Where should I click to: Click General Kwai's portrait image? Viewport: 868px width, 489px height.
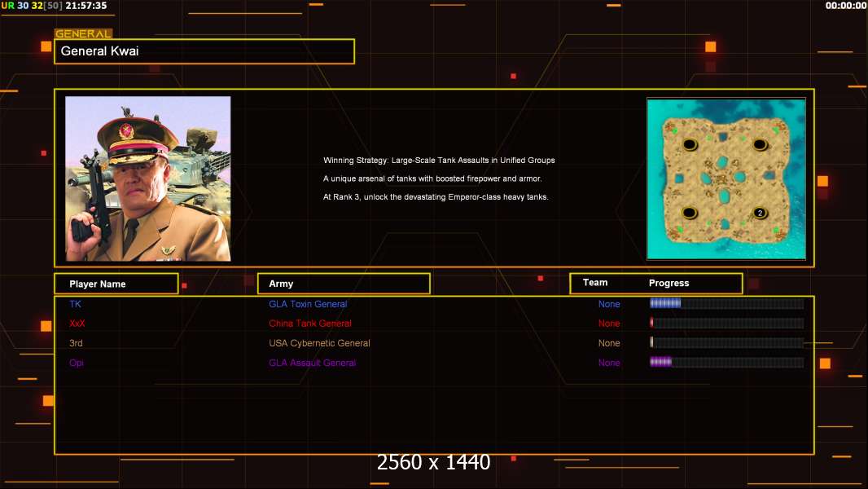(148, 178)
